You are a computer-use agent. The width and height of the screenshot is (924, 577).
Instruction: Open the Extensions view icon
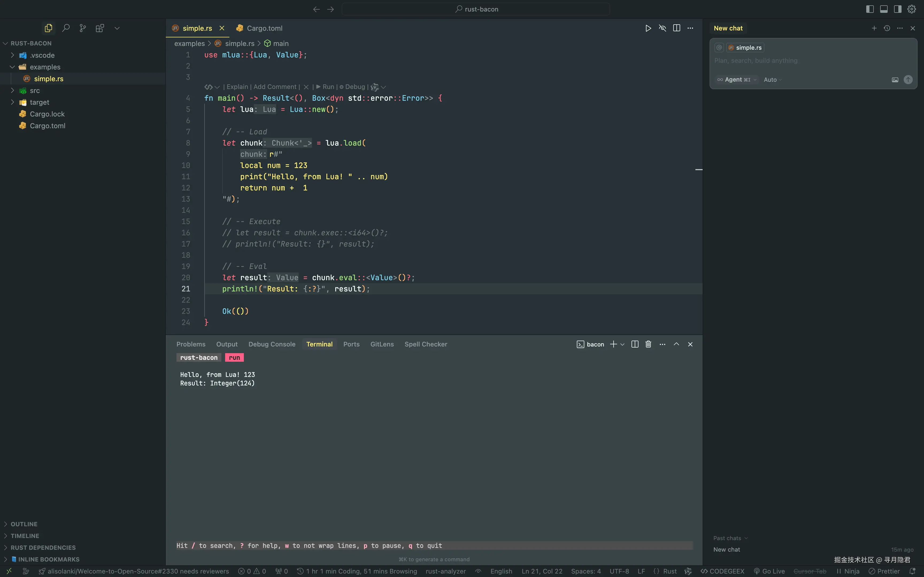point(100,28)
